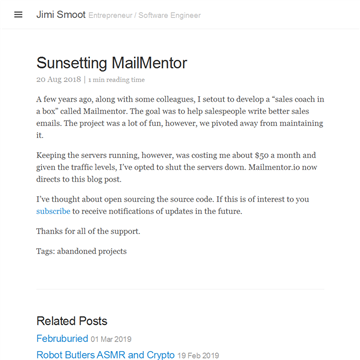Click the 20 Aug 2018 post date
This screenshot has height=360, width=360.
point(59,79)
